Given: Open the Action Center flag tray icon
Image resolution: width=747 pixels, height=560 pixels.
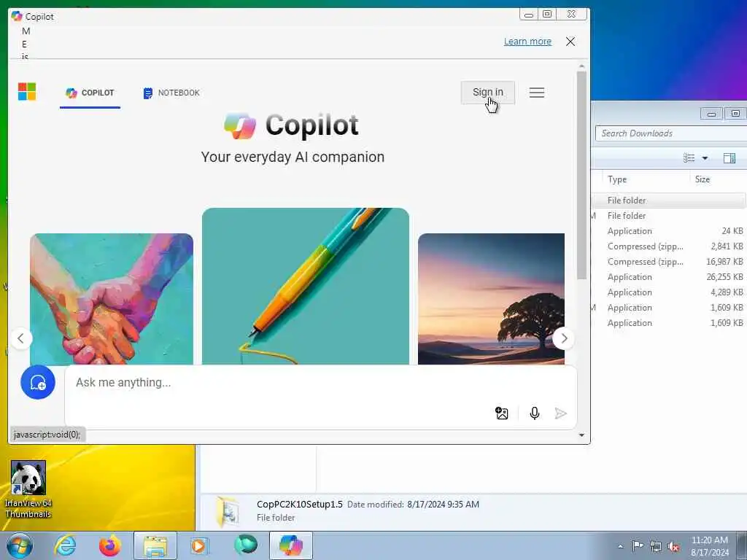Looking at the screenshot, I should 638,546.
